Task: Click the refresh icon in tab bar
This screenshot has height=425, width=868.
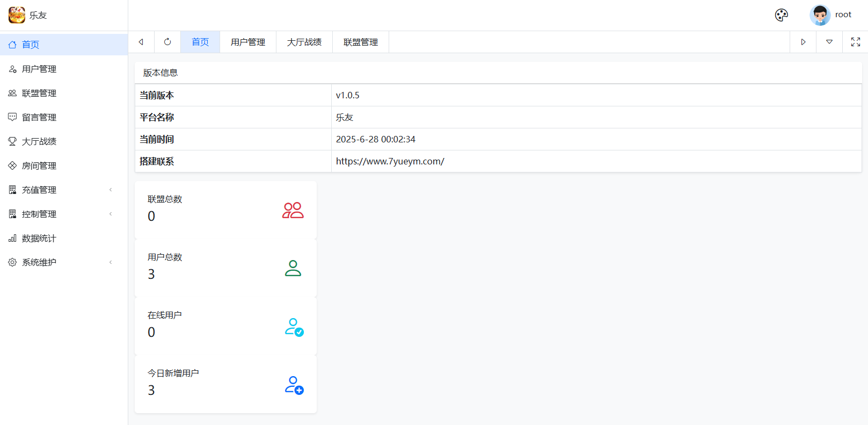Action: pyautogui.click(x=167, y=42)
